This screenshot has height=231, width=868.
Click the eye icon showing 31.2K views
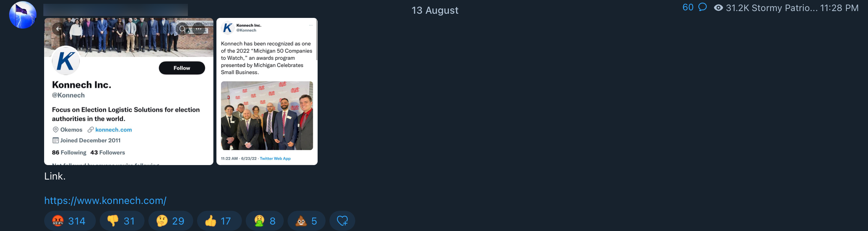(x=719, y=7)
